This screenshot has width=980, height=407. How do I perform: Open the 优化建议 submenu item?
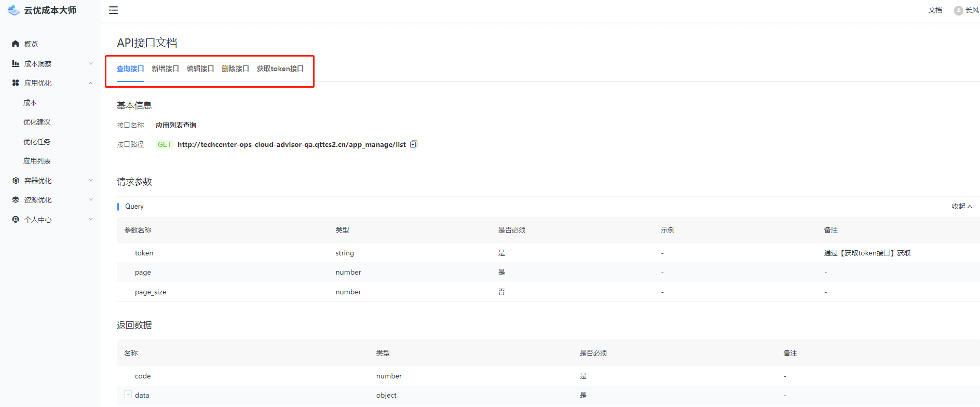point(37,123)
